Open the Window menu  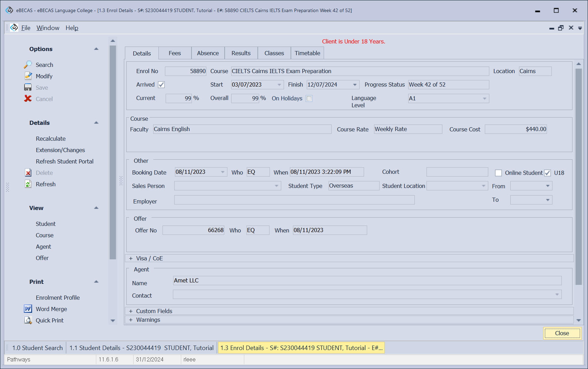coord(48,28)
